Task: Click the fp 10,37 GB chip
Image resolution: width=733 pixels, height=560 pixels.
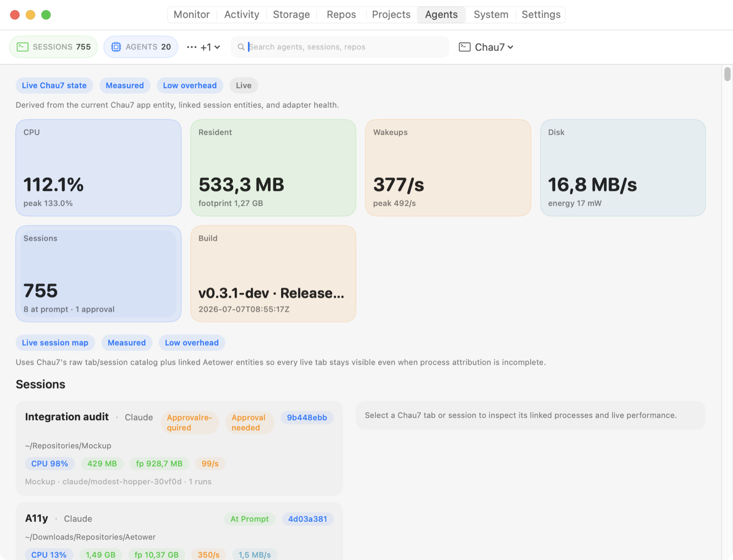Action: coord(157,555)
